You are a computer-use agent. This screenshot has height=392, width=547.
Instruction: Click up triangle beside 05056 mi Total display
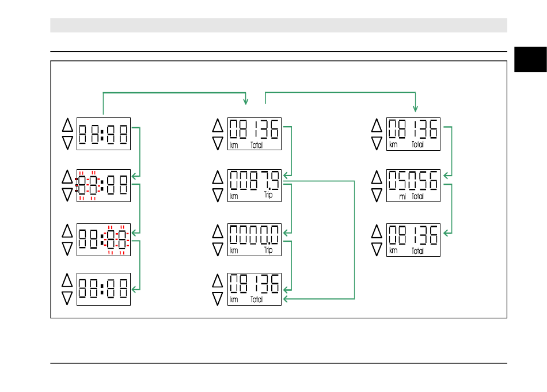(377, 177)
